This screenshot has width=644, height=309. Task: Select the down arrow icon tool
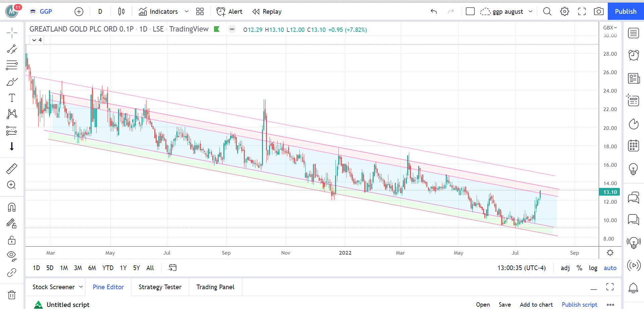(x=12, y=147)
